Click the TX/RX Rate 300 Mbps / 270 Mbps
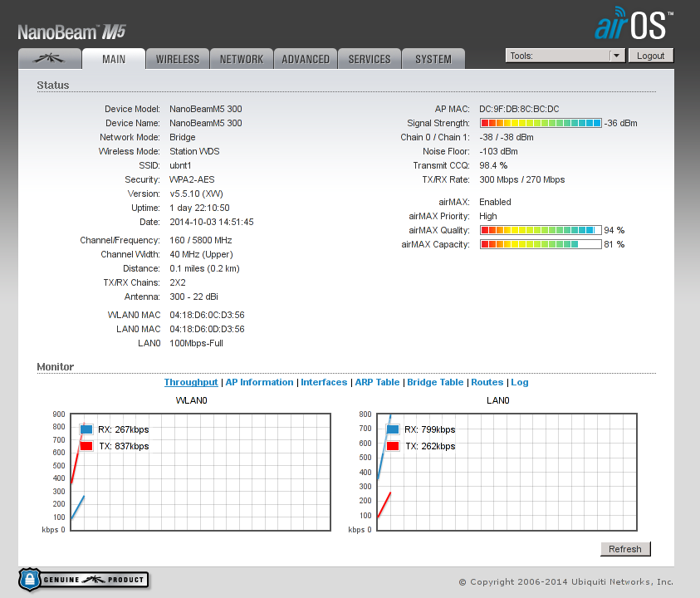 (521, 179)
